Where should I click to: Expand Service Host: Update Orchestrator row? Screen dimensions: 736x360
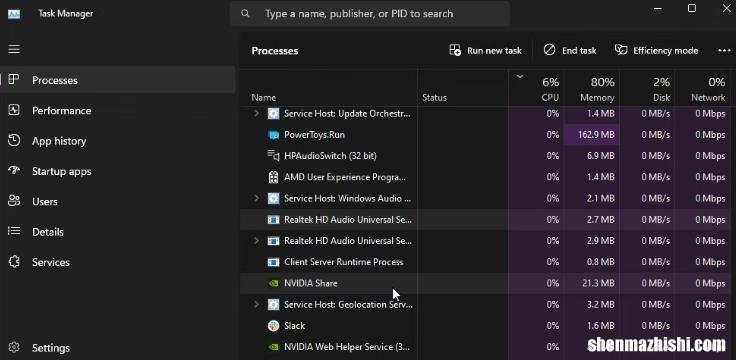tap(256, 114)
